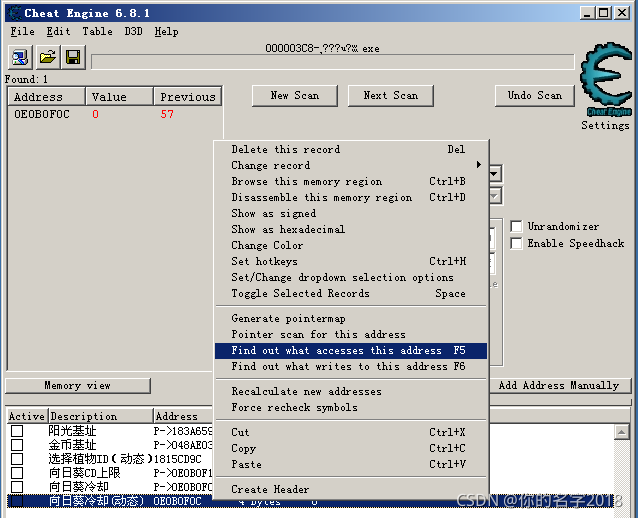
Task: Sort found list by Previous column
Action: (188, 97)
